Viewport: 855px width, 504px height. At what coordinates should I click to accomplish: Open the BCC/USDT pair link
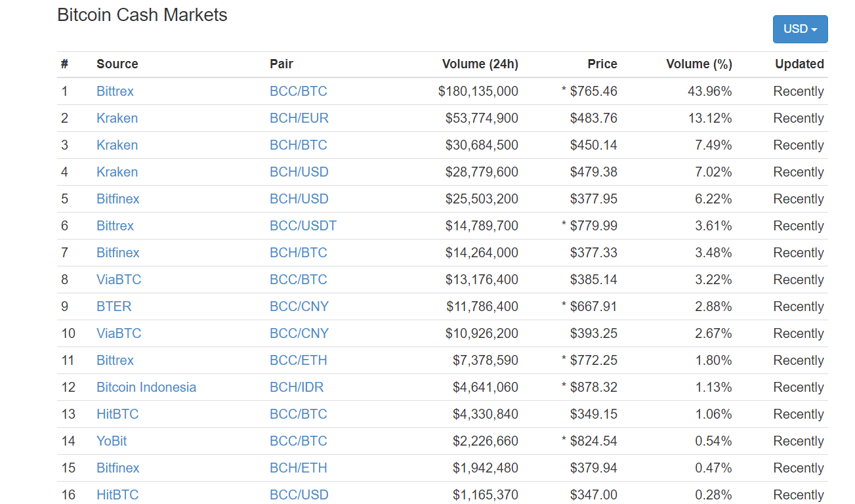(x=302, y=226)
